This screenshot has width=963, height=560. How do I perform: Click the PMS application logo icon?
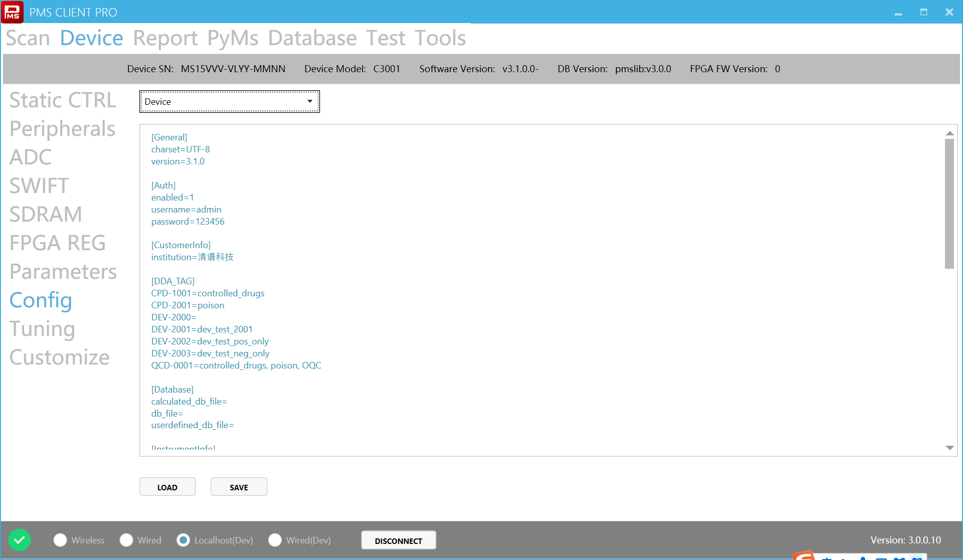click(12, 12)
